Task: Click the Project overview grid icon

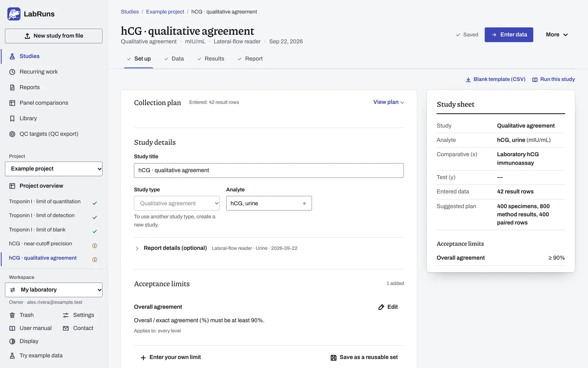Action: pos(12,186)
